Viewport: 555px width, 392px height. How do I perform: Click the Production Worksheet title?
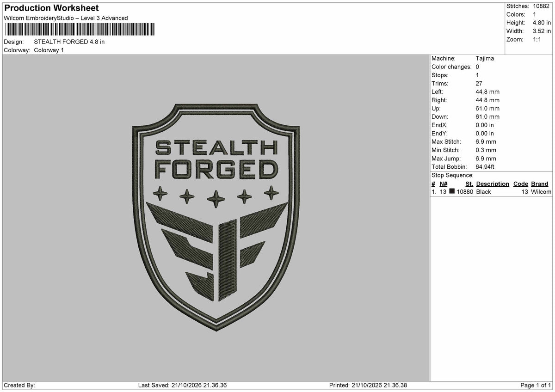pyautogui.click(x=51, y=8)
